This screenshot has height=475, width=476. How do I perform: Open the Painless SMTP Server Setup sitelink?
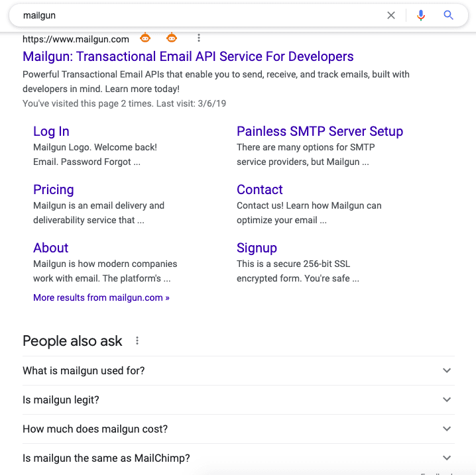320,131
